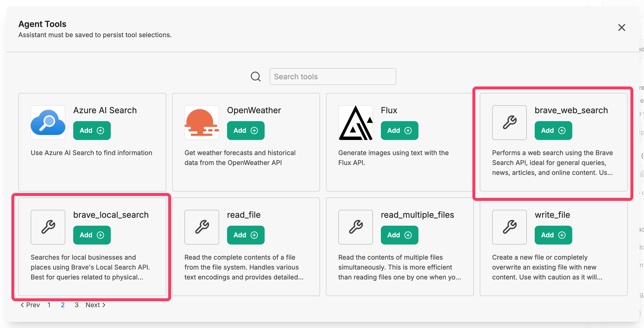Screen dimensions: 644x328
Task: Click the read_multiple_files wrench icon
Action: [355, 227]
